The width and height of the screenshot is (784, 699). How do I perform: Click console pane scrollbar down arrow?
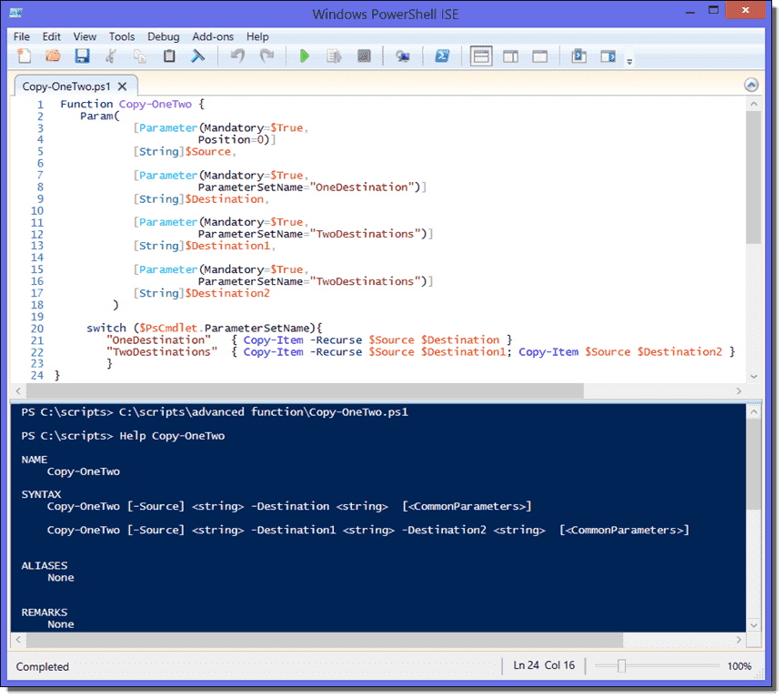click(x=753, y=625)
